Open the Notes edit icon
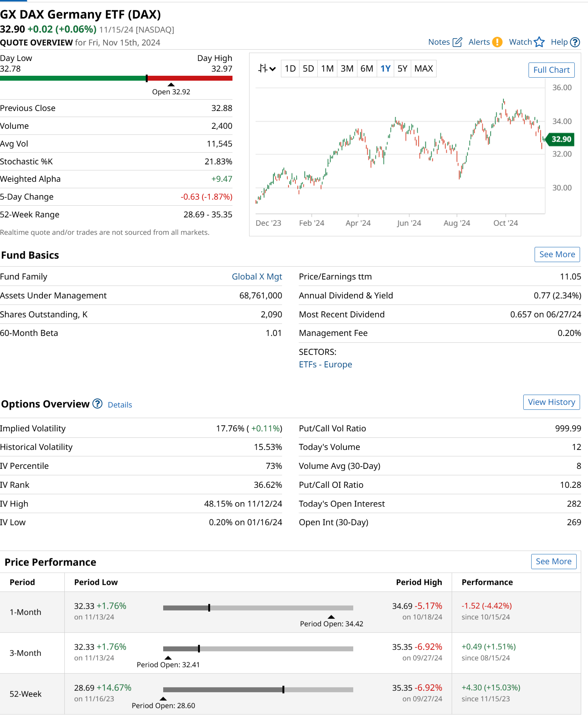 tap(457, 42)
